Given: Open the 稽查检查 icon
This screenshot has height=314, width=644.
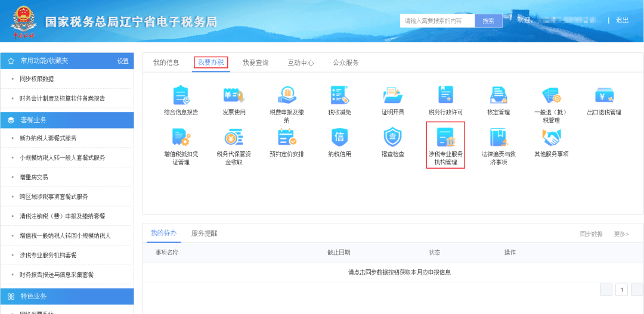Looking at the screenshot, I should 392,138.
